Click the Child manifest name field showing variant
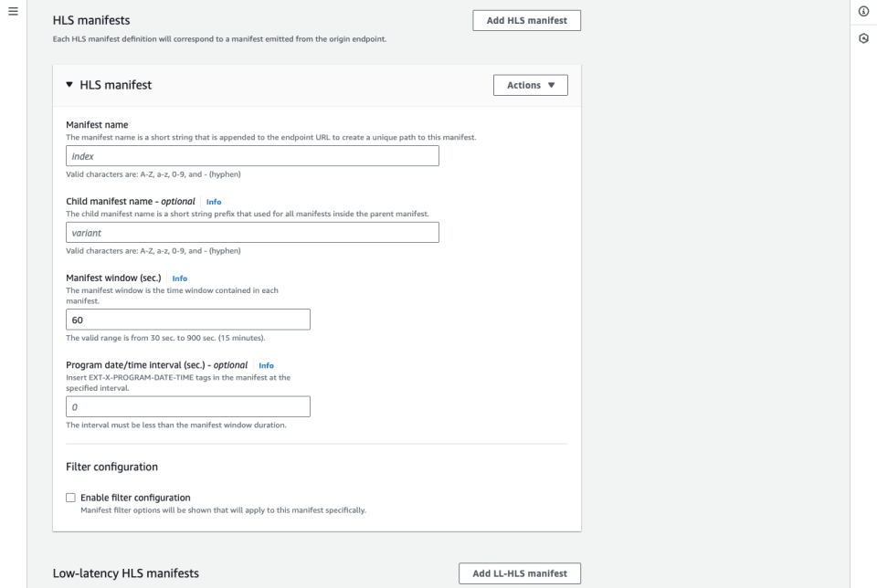877x588 pixels. tap(253, 233)
